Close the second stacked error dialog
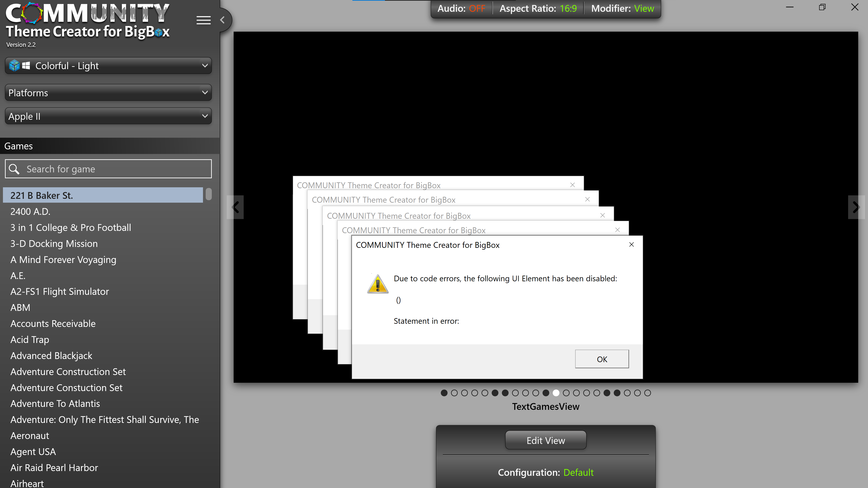Screen dimensions: 868x488 tap(617, 230)
